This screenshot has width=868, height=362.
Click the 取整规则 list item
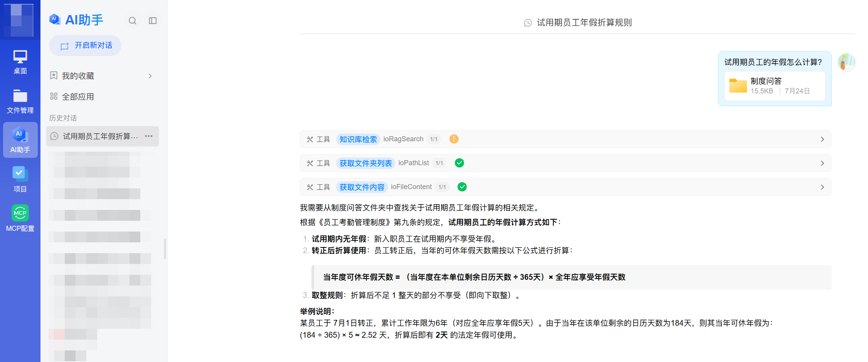(416, 295)
